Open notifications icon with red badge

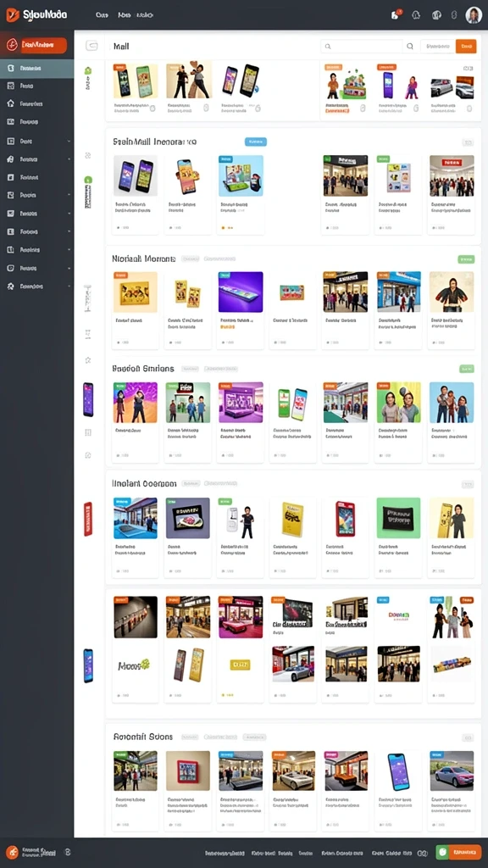(x=396, y=15)
